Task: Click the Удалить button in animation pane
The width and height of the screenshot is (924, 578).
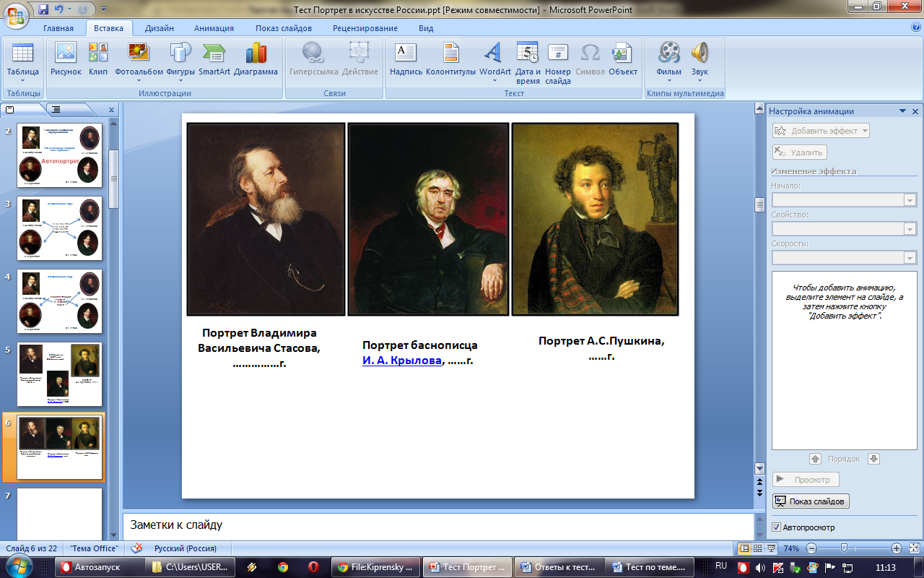Action: (799, 152)
